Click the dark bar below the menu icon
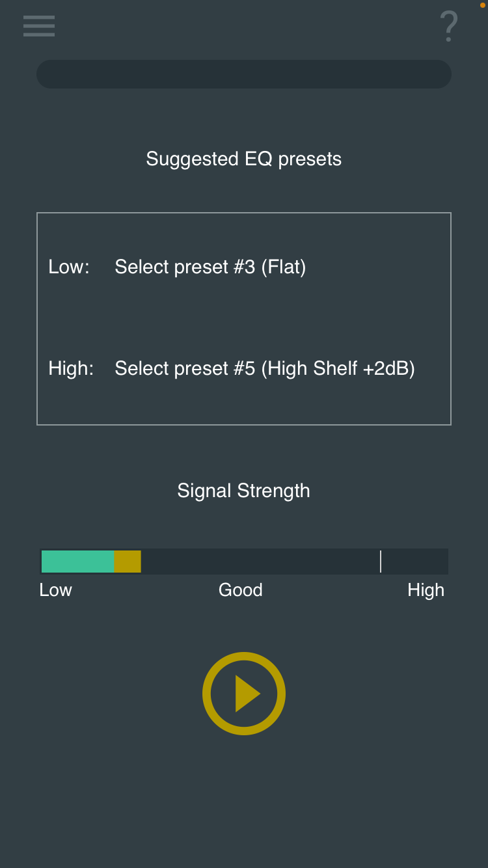488x868 pixels. 244,74
